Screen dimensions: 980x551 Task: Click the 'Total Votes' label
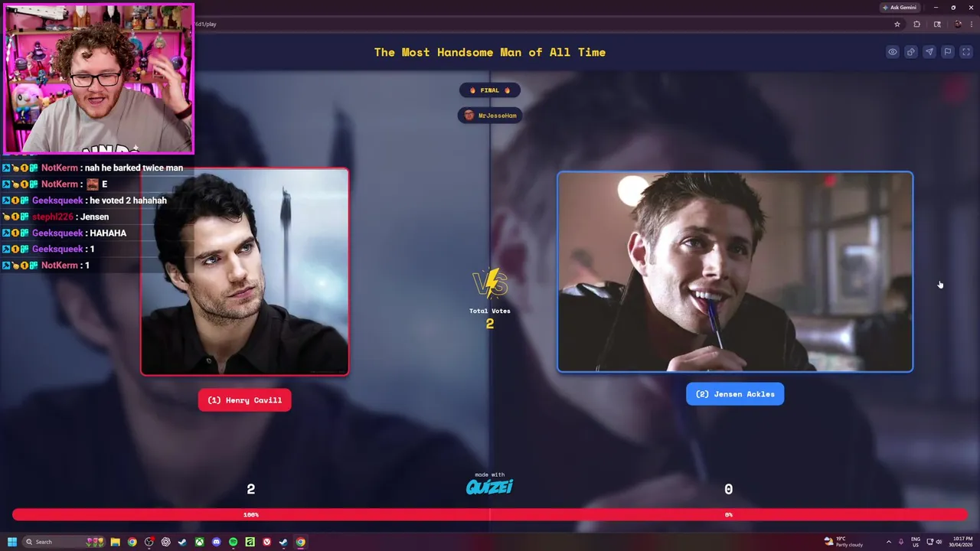[490, 311]
